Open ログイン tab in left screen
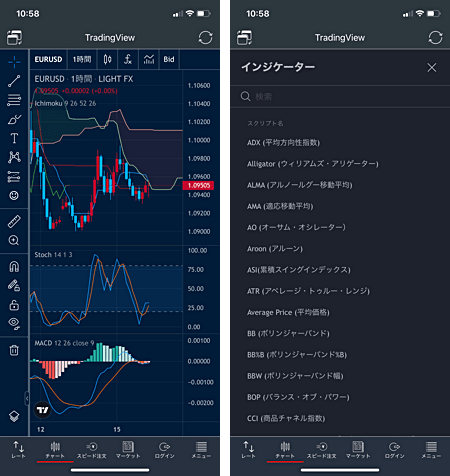This screenshot has height=476, width=450. 165,450
